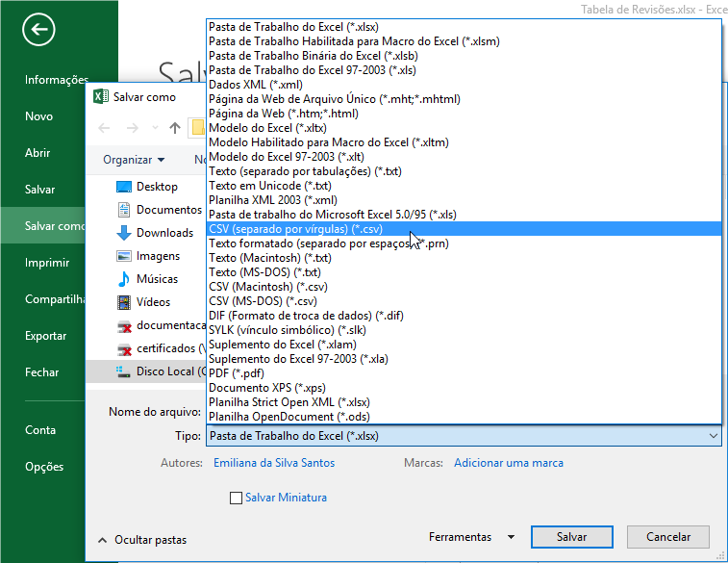Select Página da Web (*.htm;*.html)
728x563 pixels.
click(464, 114)
